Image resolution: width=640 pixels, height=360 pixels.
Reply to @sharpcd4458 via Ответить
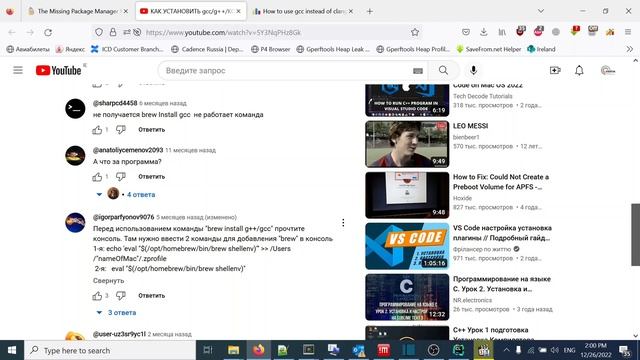(x=151, y=130)
